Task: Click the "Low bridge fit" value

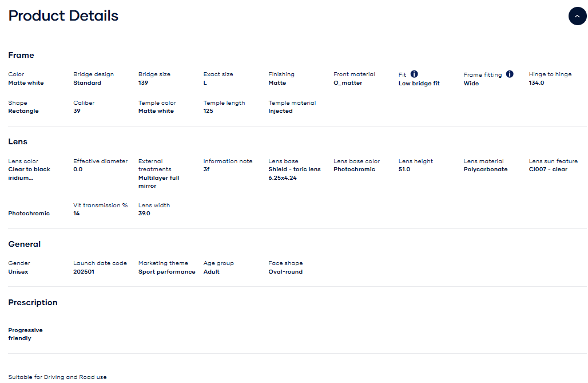Action: coord(419,84)
